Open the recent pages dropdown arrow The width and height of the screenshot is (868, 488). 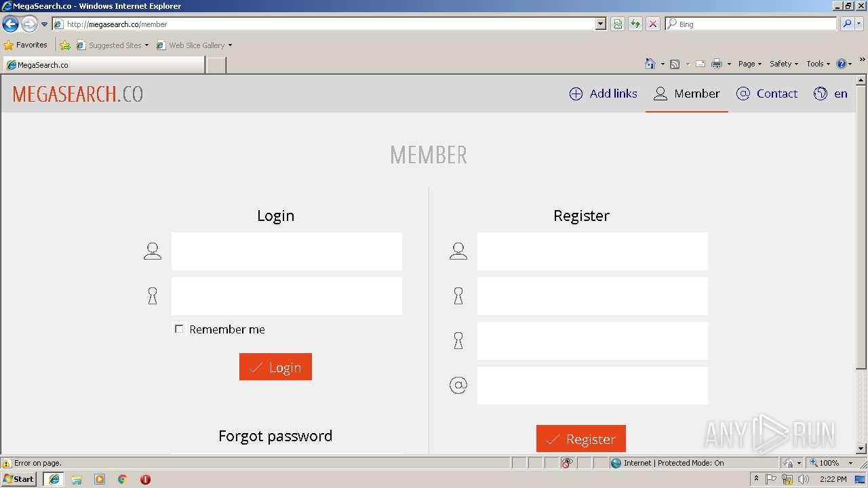point(45,24)
